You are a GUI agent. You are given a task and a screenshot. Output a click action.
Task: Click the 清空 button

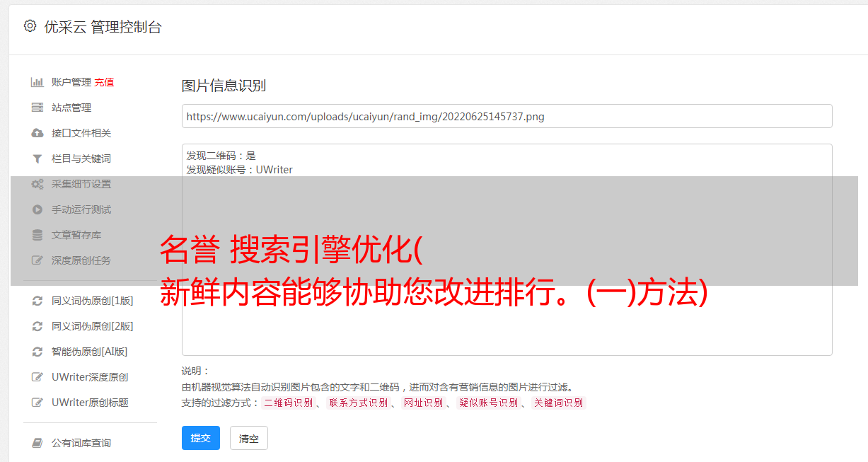pos(249,438)
